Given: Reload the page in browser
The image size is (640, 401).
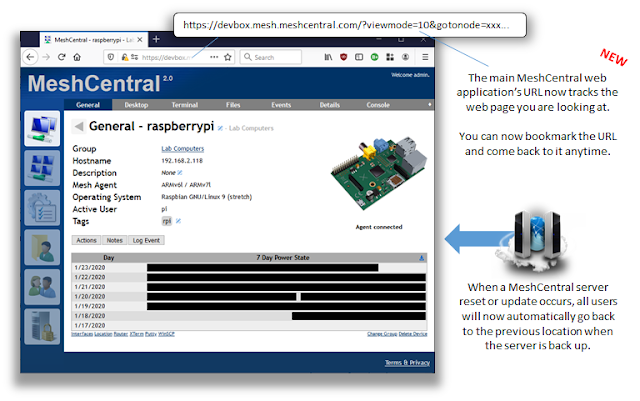Looking at the screenshot, I should 62,57.
